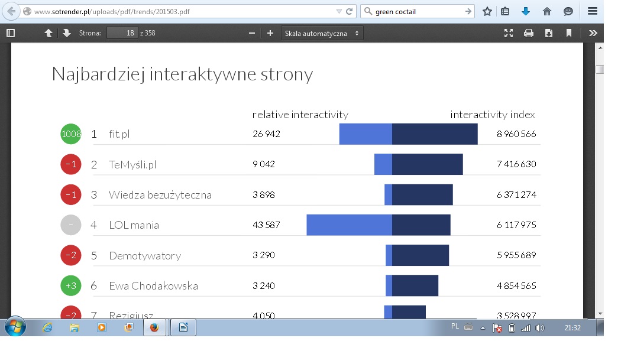This screenshot has height=364, width=634.
Task: Go to next PDF page
Action: (66, 33)
